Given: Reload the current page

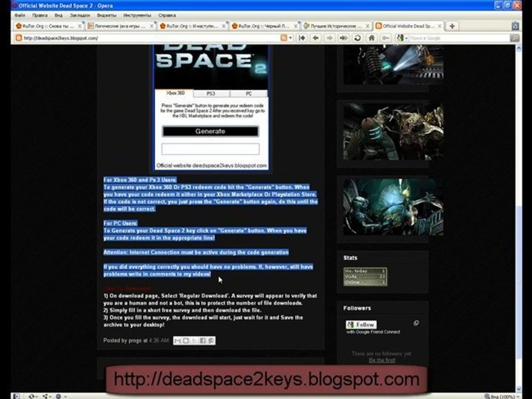Looking at the screenshot, I should [x=357, y=38].
